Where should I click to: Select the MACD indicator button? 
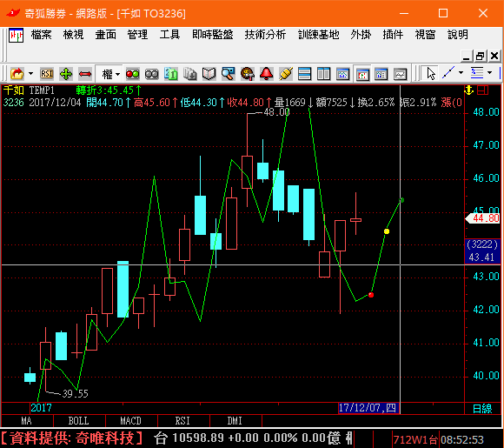tap(131, 421)
